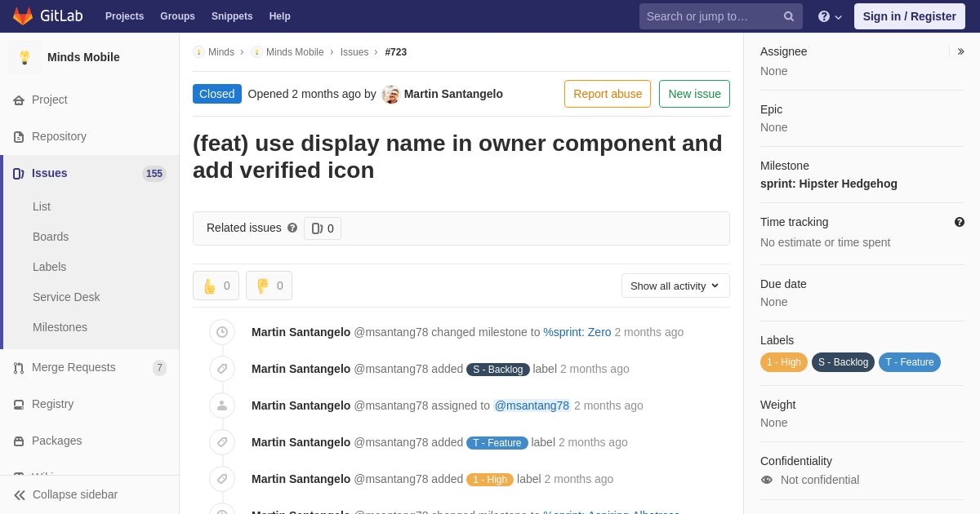Click the thumbs down reaction button
The height and width of the screenshot is (514, 980).
point(269,286)
